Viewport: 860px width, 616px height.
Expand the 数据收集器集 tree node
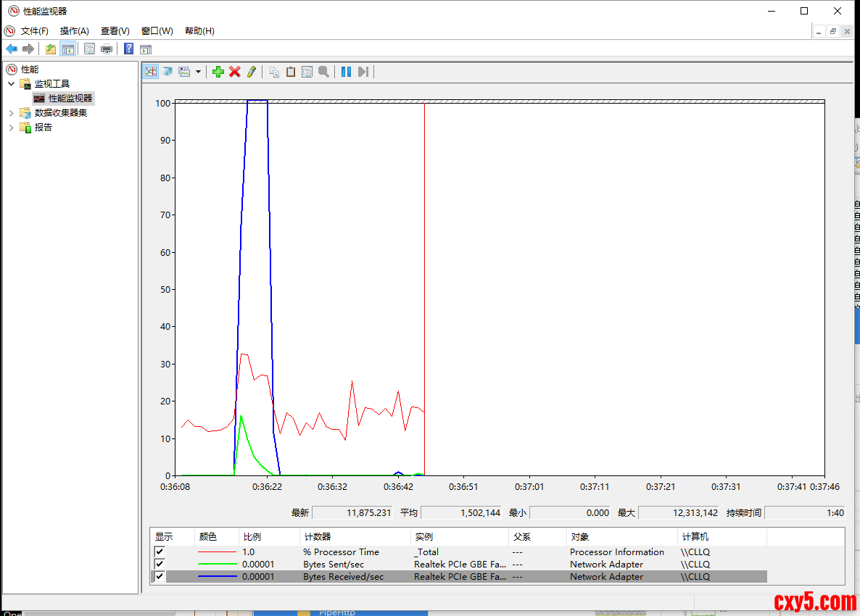click(x=11, y=113)
